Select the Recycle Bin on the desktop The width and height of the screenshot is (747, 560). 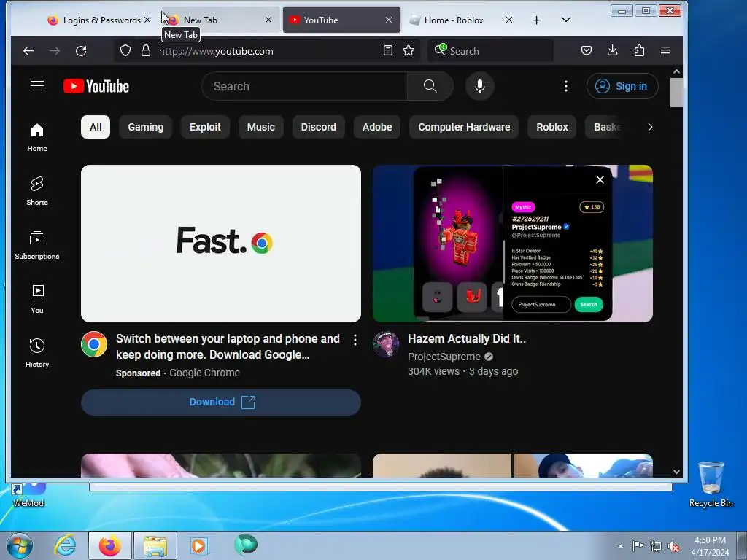(x=711, y=484)
